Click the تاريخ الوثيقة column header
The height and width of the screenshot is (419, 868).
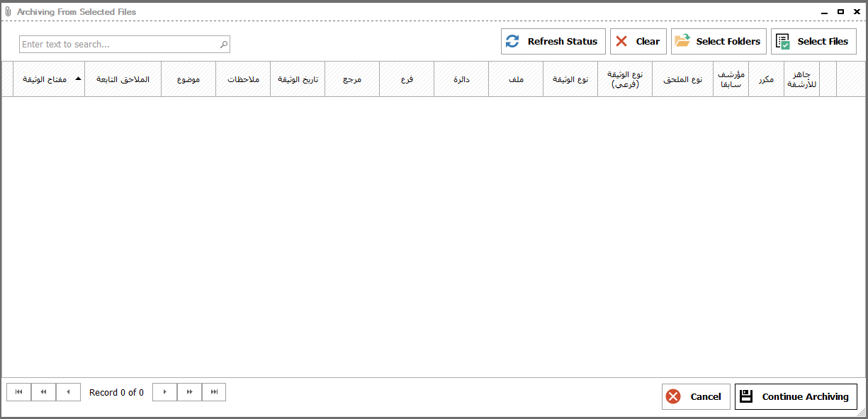298,79
